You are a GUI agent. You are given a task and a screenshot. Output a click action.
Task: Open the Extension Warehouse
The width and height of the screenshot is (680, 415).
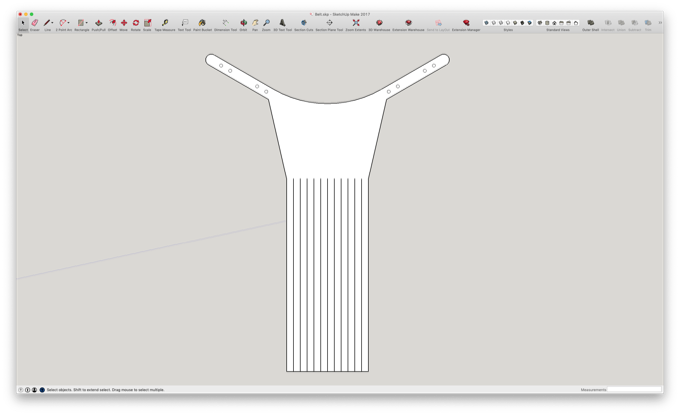(x=408, y=23)
